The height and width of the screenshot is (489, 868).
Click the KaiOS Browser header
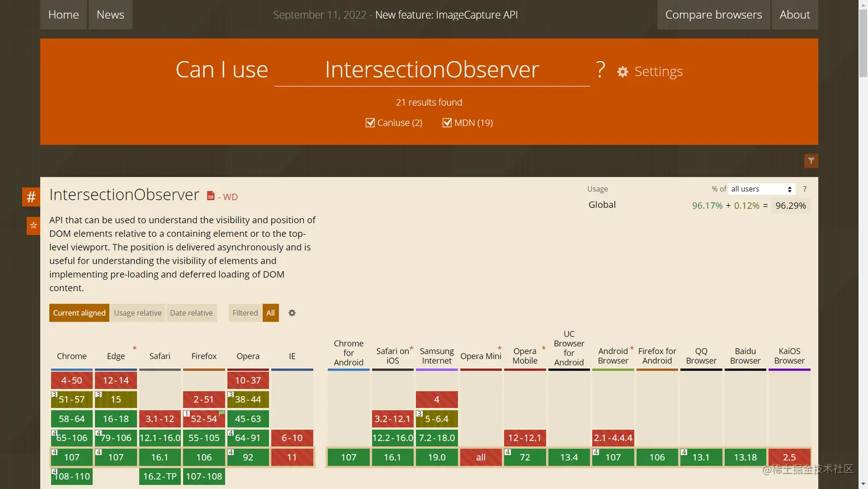(x=789, y=356)
